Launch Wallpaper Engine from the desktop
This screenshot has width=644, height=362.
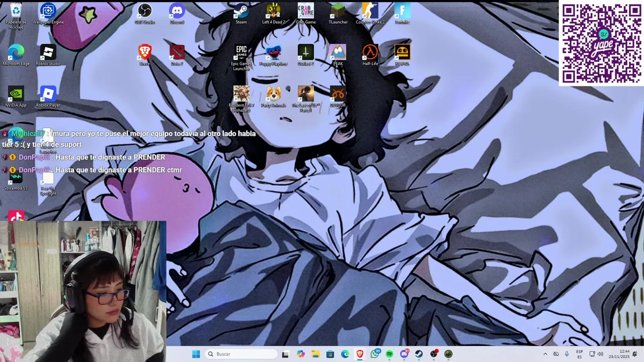[x=48, y=14]
